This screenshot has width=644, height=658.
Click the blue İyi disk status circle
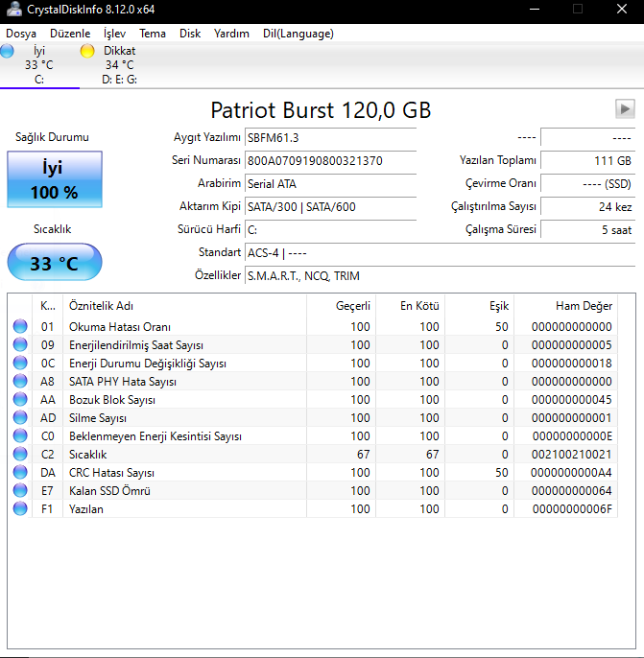tap(7, 51)
